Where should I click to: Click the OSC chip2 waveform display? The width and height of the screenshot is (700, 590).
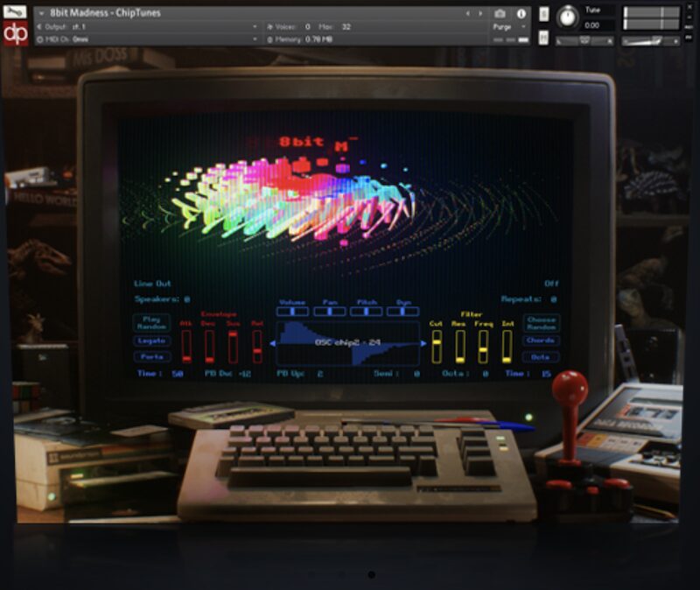pos(347,343)
